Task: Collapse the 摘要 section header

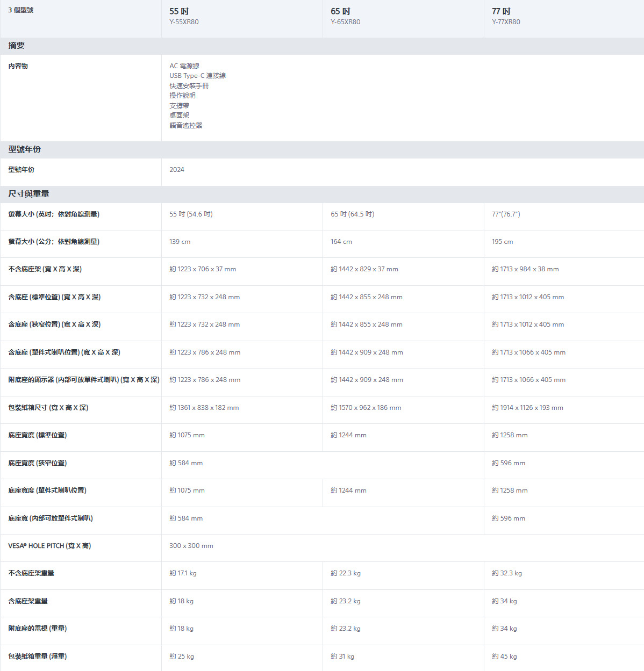Action: click(17, 46)
